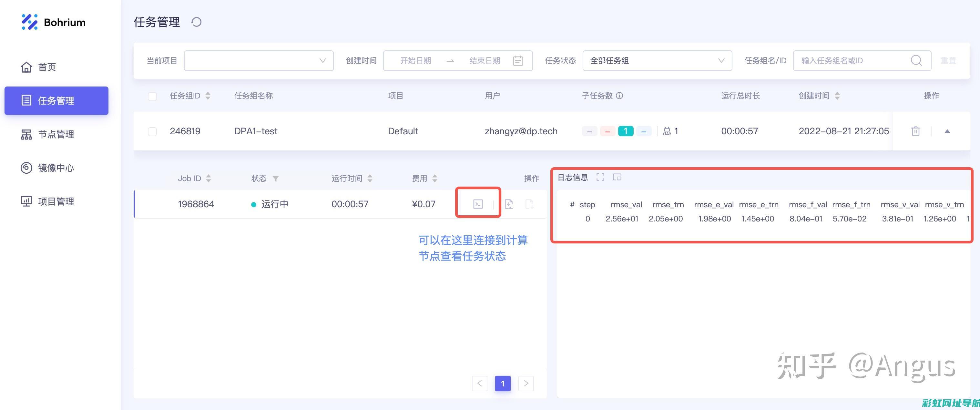
Task: Expand the 当前项目 project dropdown
Action: tap(259, 60)
